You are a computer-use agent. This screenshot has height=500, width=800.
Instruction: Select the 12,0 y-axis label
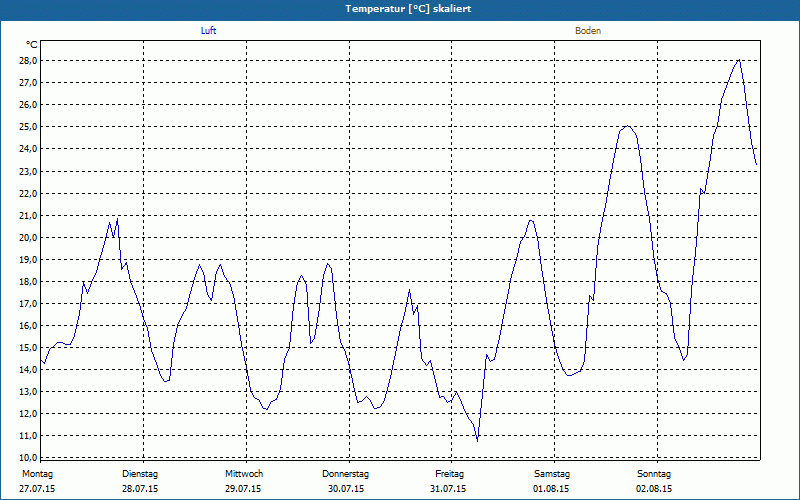[28, 414]
